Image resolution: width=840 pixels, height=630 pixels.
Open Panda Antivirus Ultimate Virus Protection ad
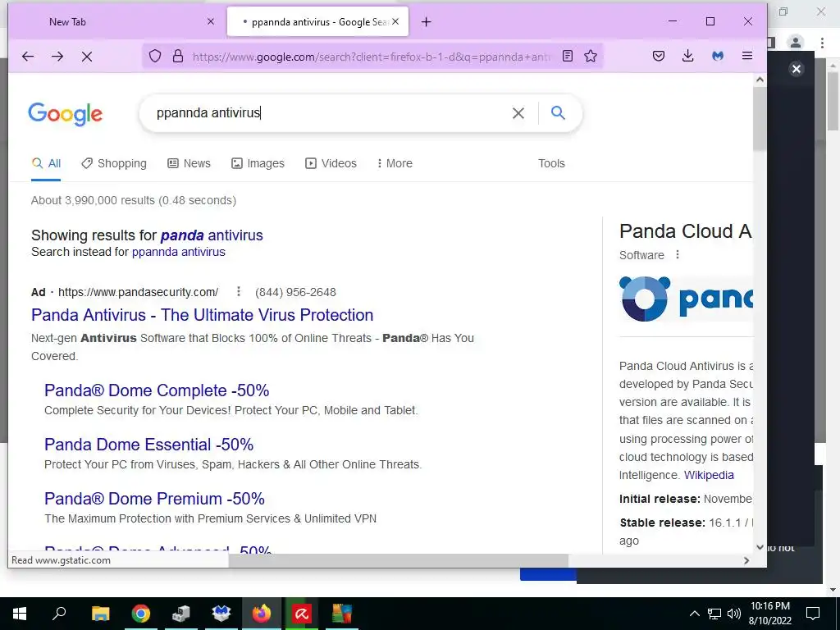(x=202, y=315)
